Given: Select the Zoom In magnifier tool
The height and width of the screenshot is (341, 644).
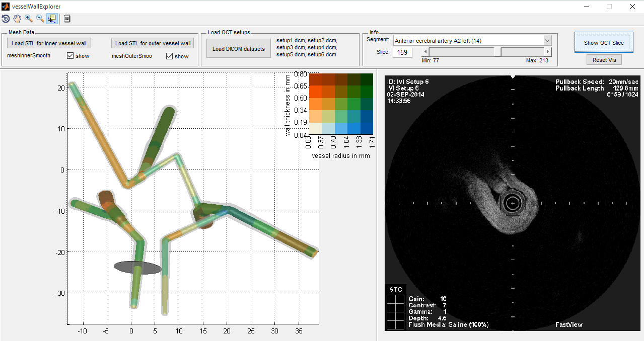Looking at the screenshot, I should pos(29,19).
